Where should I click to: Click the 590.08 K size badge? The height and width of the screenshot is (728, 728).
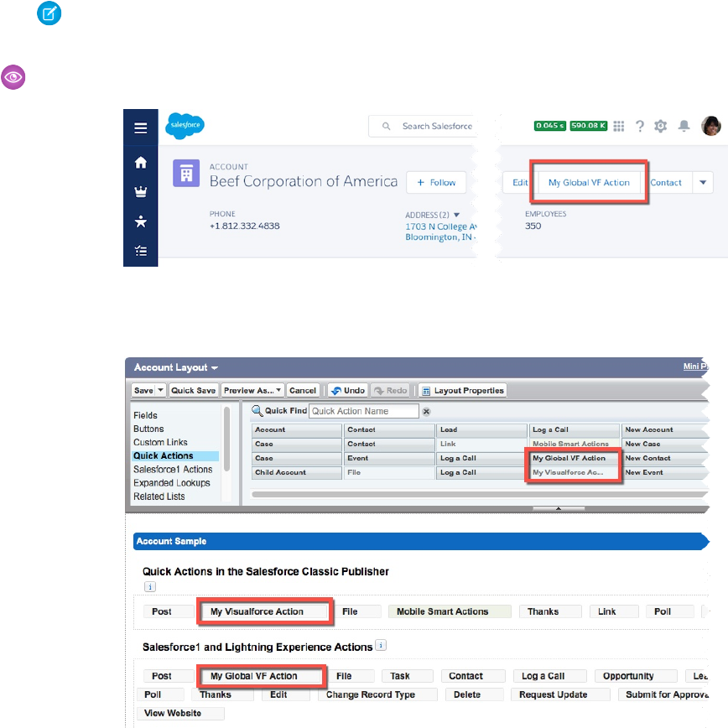tap(588, 126)
